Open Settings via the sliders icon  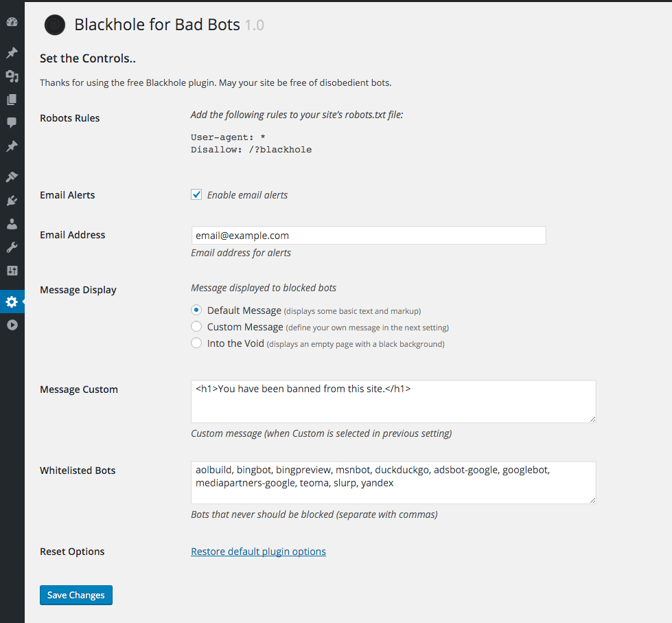(x=12, y=271)
